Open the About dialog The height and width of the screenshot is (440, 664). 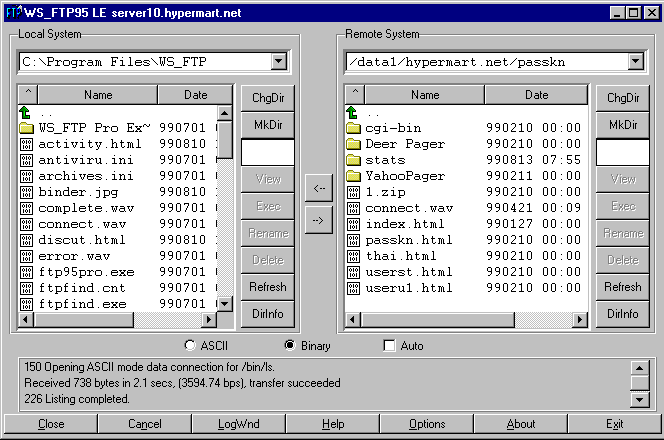coord(520,424)
